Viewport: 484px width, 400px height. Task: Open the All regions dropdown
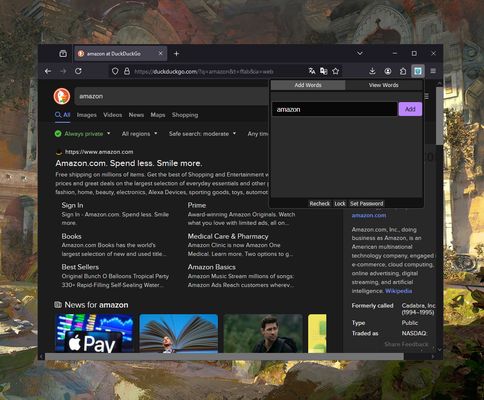[x=139, y=134]
